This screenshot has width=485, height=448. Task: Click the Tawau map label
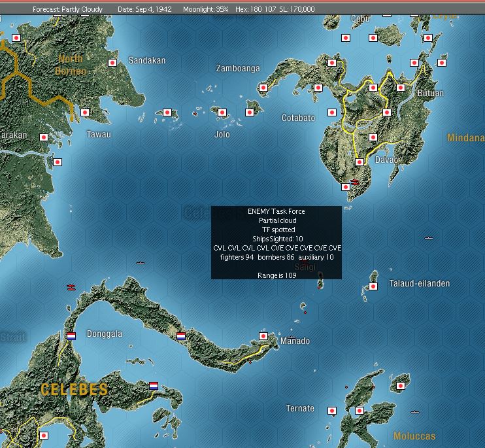pos(99,134)
